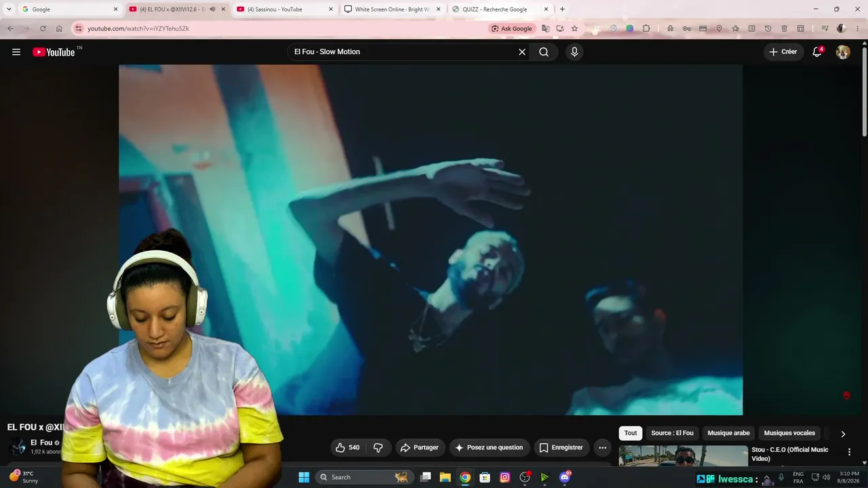868x488 pixels.
Task: Switch ENG FRA input language
Action: 798,477
